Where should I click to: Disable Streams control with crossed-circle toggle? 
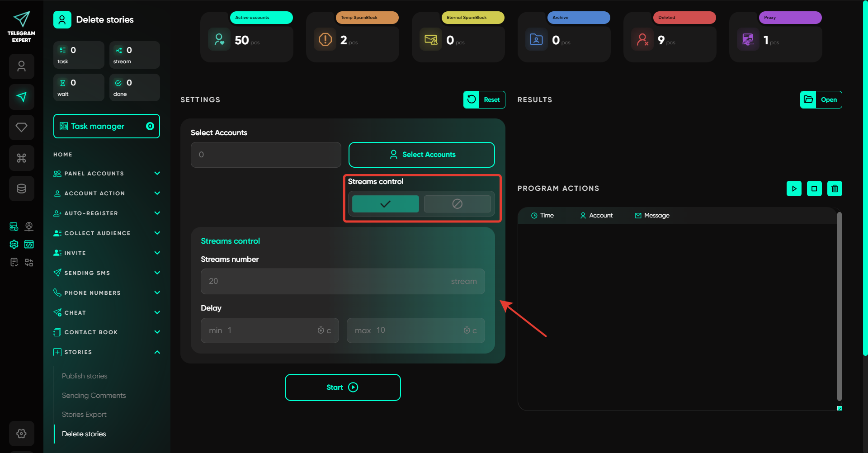457,204
